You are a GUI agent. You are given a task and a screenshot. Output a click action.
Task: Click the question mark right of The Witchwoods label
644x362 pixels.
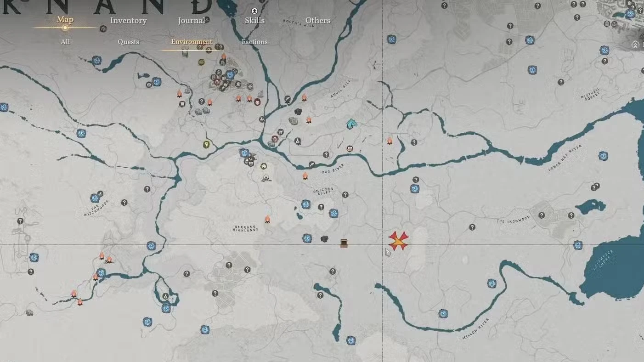(124, 202)
